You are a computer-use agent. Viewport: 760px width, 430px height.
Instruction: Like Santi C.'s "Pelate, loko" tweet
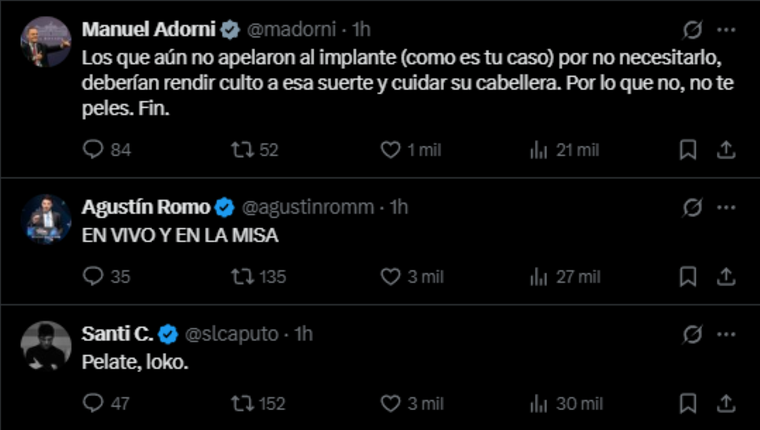click(x=393, y=403)
